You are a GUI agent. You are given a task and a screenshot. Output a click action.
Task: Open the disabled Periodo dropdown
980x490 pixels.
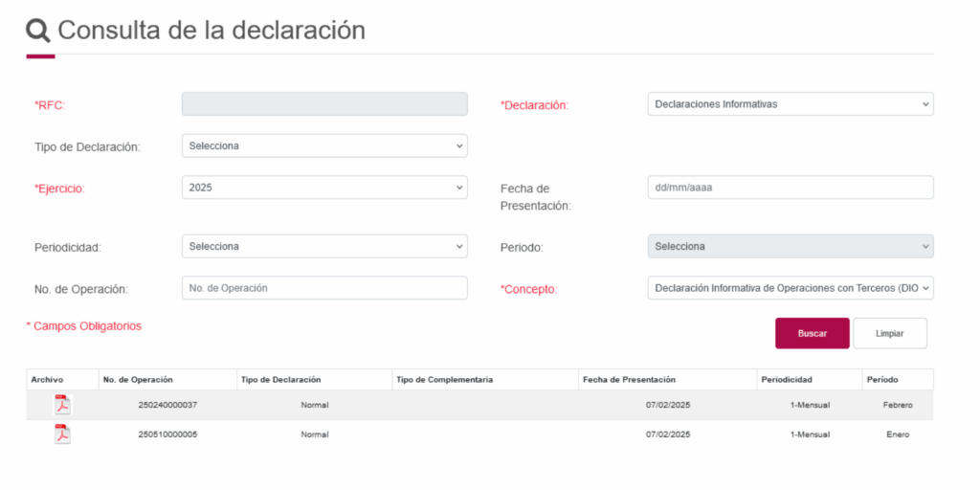tap(790, 247)
